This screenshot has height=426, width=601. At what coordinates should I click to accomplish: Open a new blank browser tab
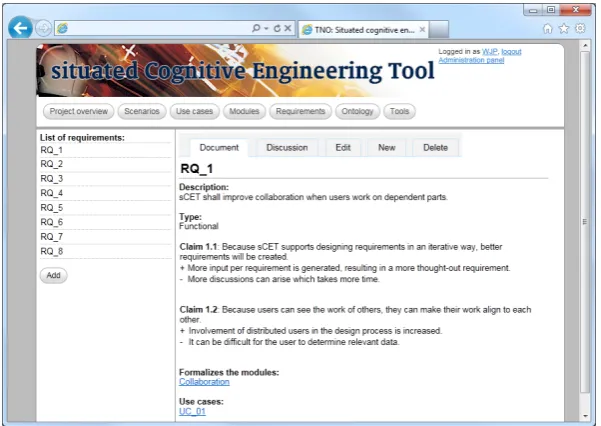point(439,30)
